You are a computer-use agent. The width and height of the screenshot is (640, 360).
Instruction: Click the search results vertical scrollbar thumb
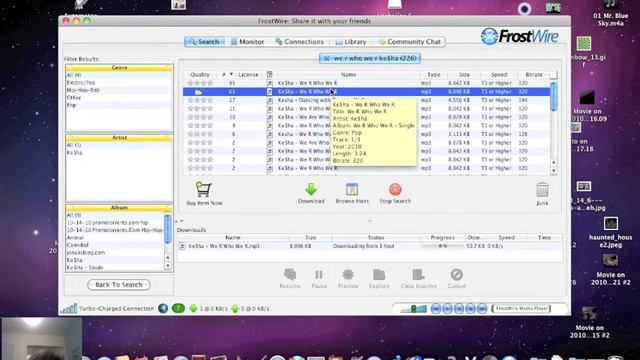(553, 96)
